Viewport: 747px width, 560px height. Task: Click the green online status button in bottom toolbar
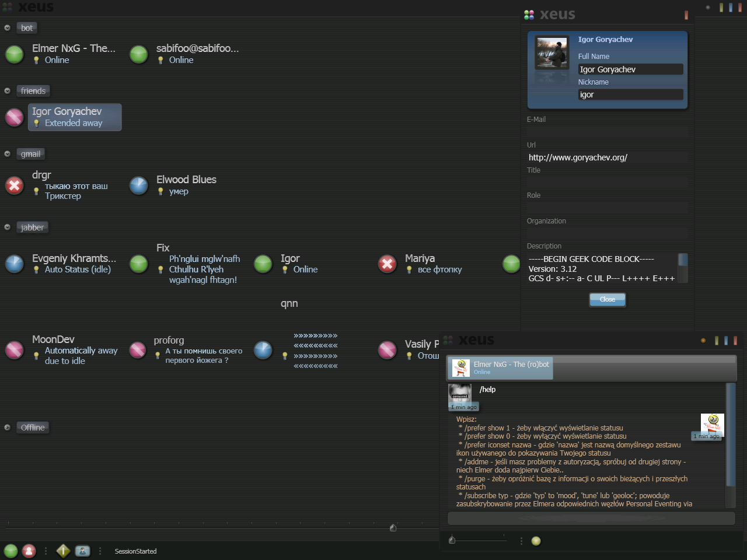(x=11, y=551)
